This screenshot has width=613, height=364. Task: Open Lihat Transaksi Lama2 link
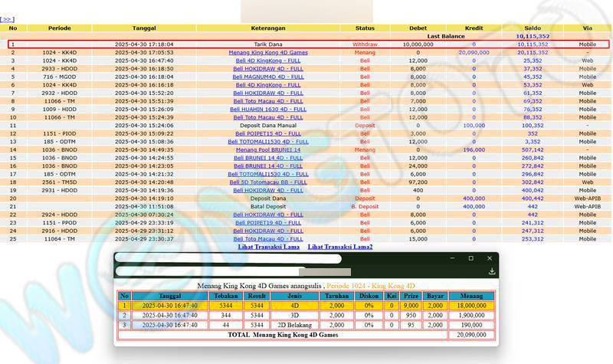(340, 247)
